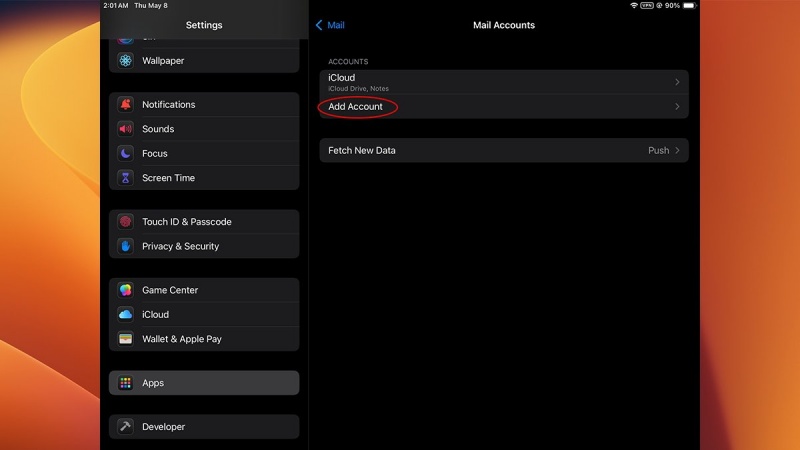800x450 pixels.
Task: Tap the Privacy & Security label
Action: (181, 246)
